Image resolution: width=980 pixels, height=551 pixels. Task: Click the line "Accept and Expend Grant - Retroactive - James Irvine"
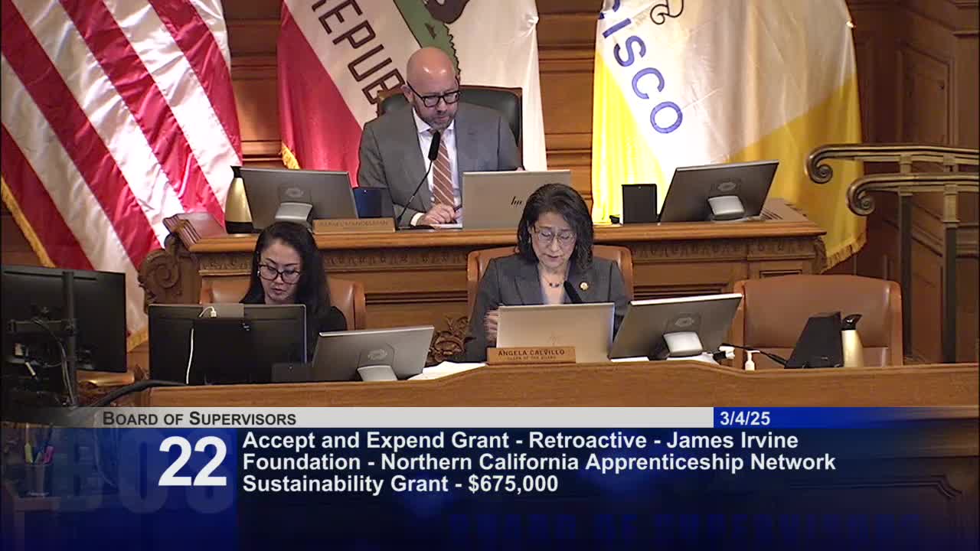click(x=521, y=441)
